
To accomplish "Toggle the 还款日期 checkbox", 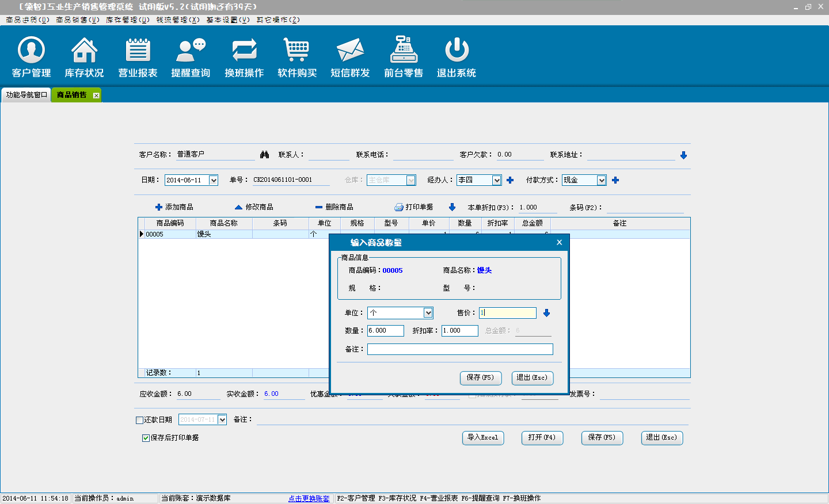I will click(x=139, y=420).
